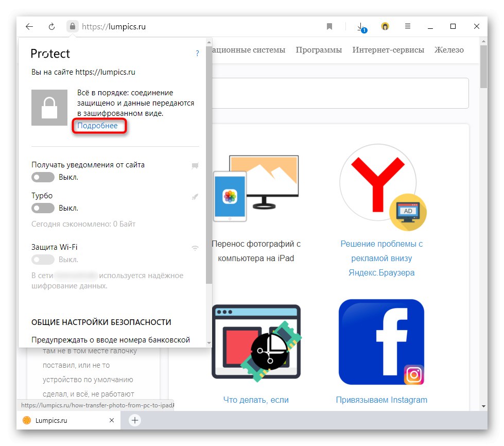Toggle site notifications switch

(43, 177)
